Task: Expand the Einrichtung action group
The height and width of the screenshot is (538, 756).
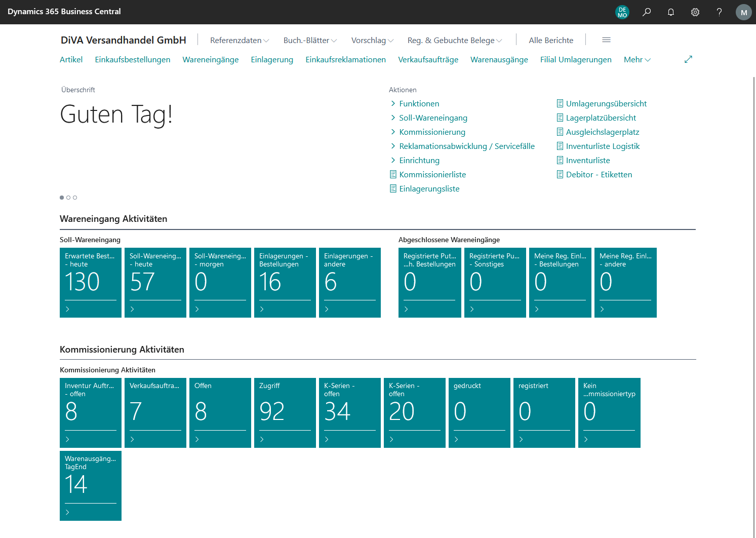Action: coord(415,160)
